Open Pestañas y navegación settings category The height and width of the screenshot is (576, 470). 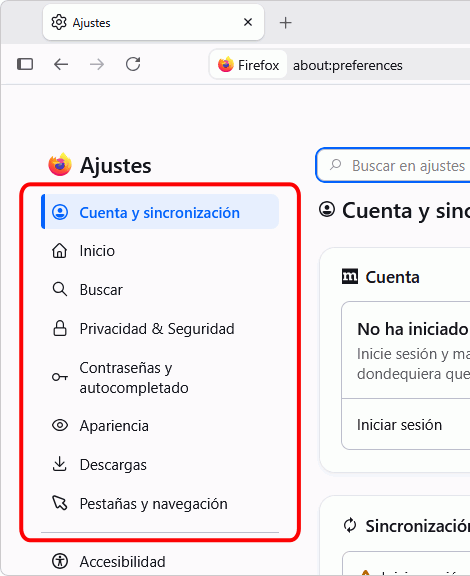click(160, 504)
